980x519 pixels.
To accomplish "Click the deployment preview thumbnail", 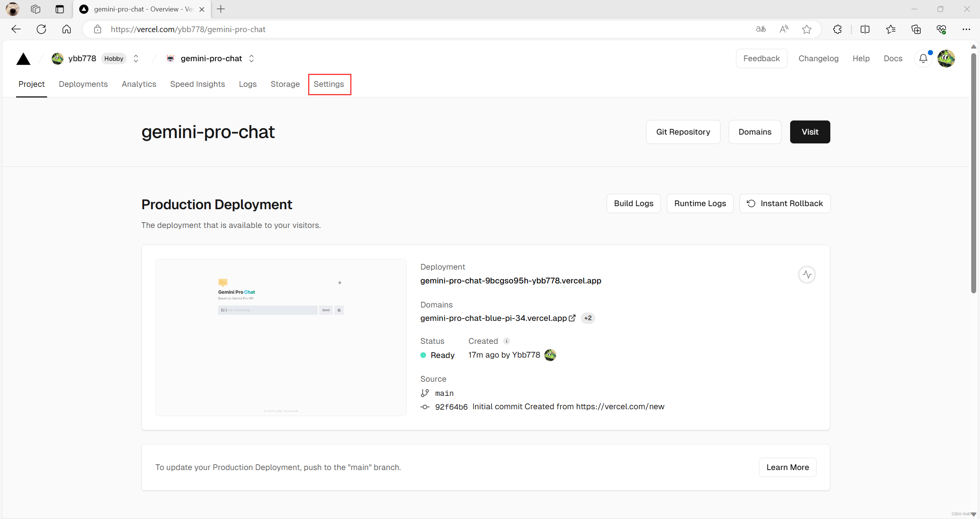I will [281, 337].
